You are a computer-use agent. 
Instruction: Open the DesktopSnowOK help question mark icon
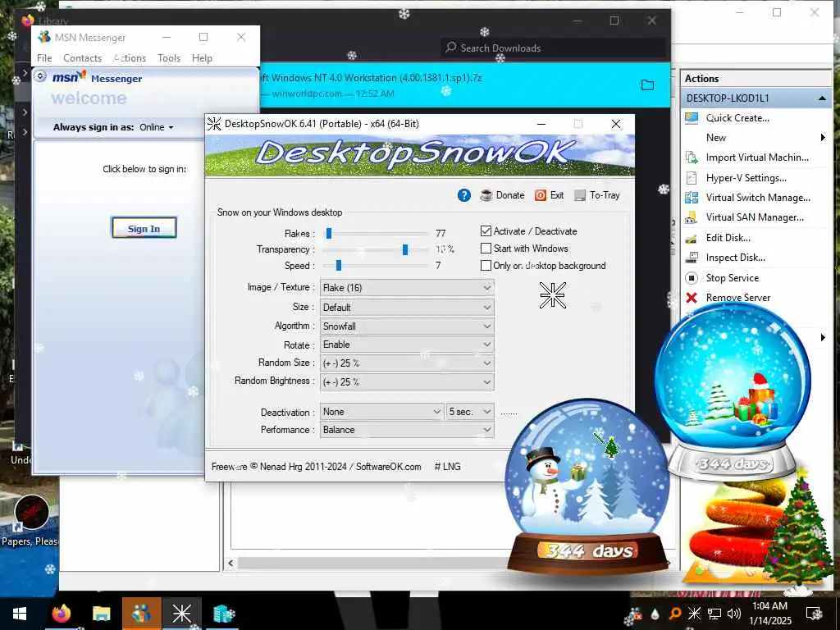click(x=464, y=195)
